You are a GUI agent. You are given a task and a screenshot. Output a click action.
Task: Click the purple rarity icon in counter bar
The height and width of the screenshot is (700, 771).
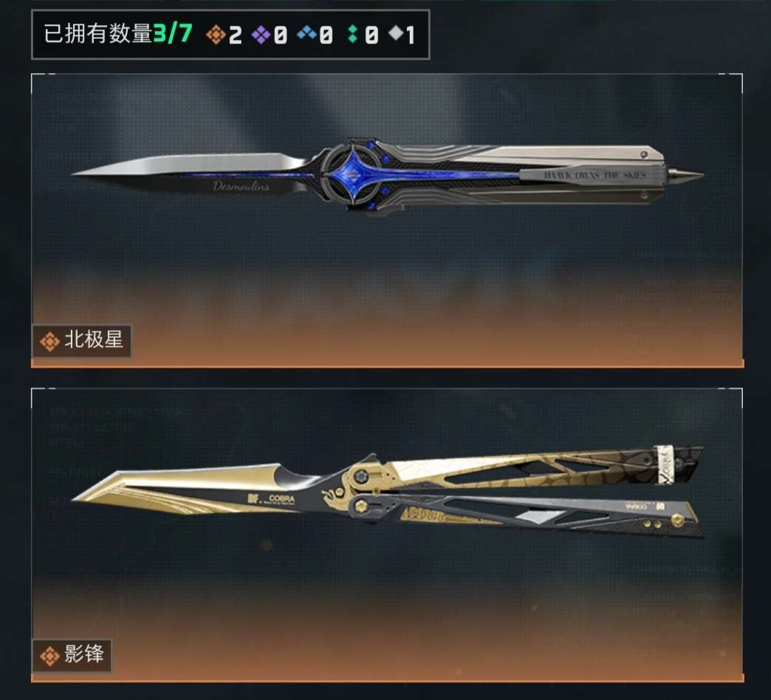tap(261, 35)
